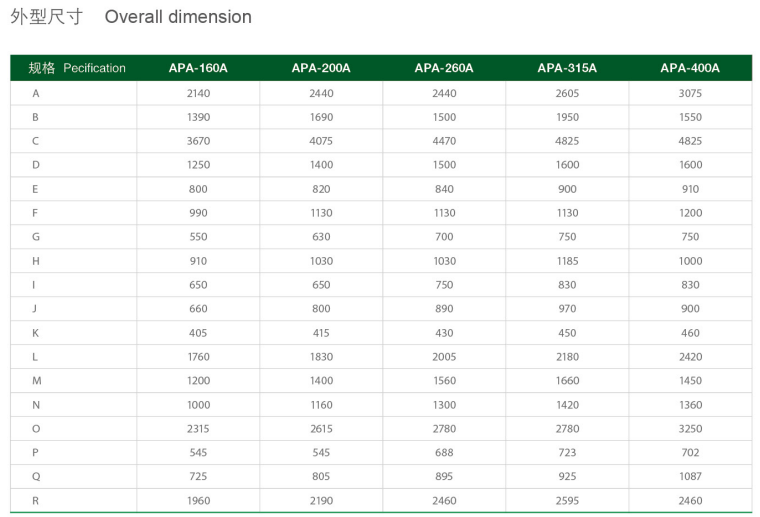The height and width of the screenshot is (517, 760).
Task: Select the APA-315A column header
Action: [567, 68]
